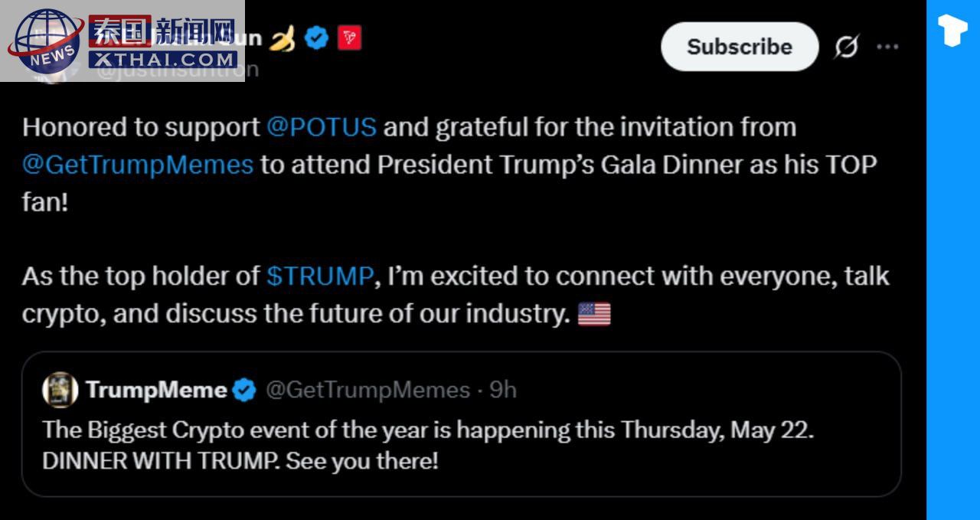980x520 pixels.
Task: Open the three-dot more options menu
Action: pyautogui.click(x=887, y=47)
